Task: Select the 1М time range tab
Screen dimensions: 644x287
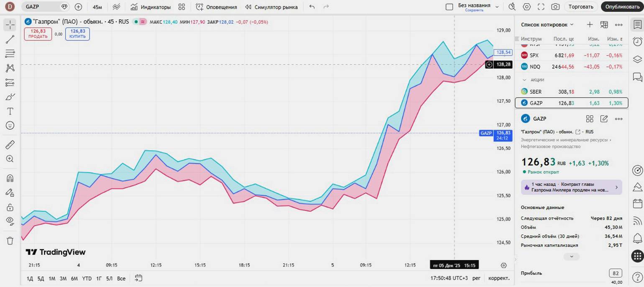Action: (52, 278)
